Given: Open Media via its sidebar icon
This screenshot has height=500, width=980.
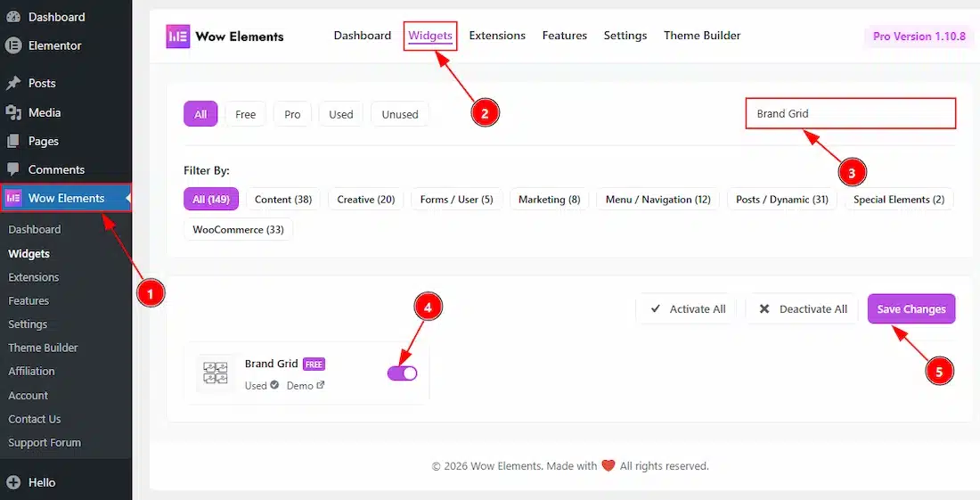Looking at the screenshot, I should click(x=13, y=112).
